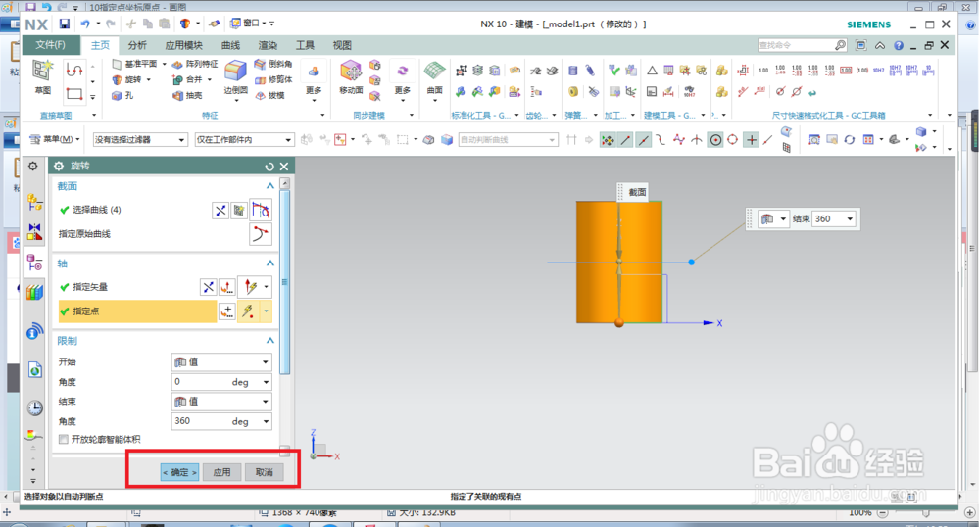Toggle the intersection plus snap point icon
This screenshot has height=527, width=980.
point(752,140)
